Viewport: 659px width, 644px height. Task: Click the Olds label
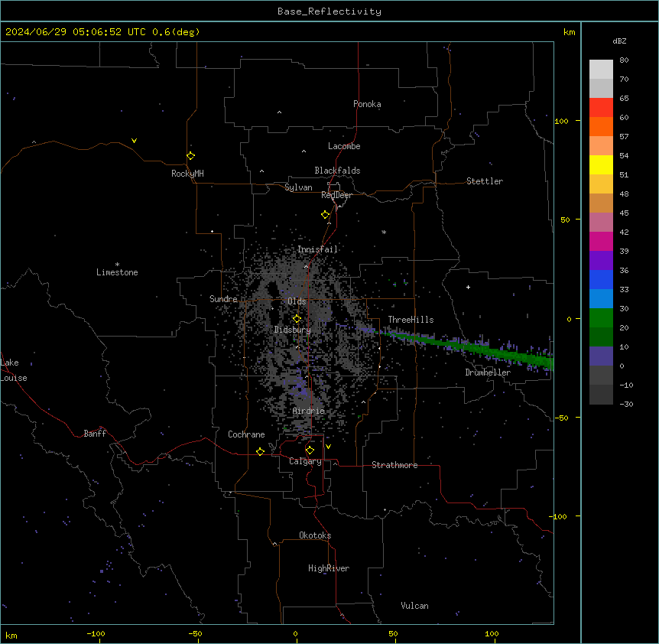pos(297,301)
